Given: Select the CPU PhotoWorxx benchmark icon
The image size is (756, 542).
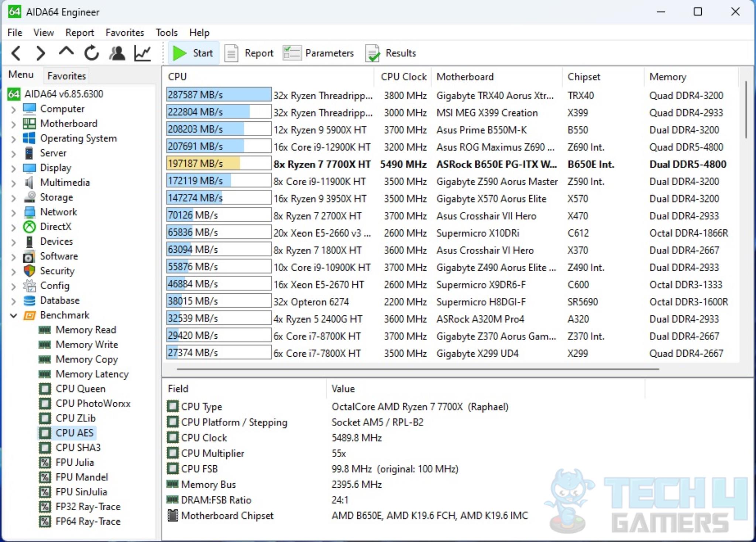Looking at the screenshot, I should [45, 403].
